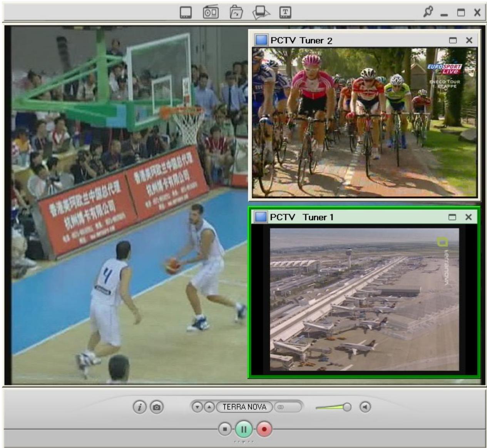Show channel information (i) button
487x448 pixels.
[140, 407]
